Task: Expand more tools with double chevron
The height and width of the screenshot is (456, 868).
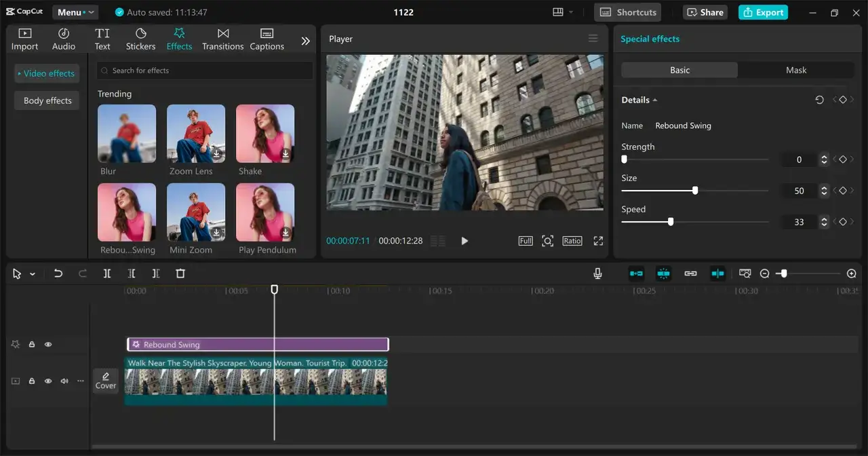Action: coord(306,41)
